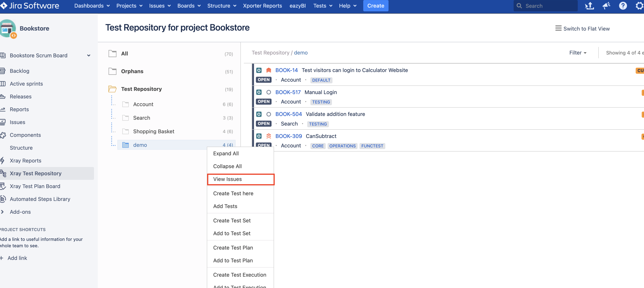
Task: Click the Orphans folder icon
Action: (112, 71)
